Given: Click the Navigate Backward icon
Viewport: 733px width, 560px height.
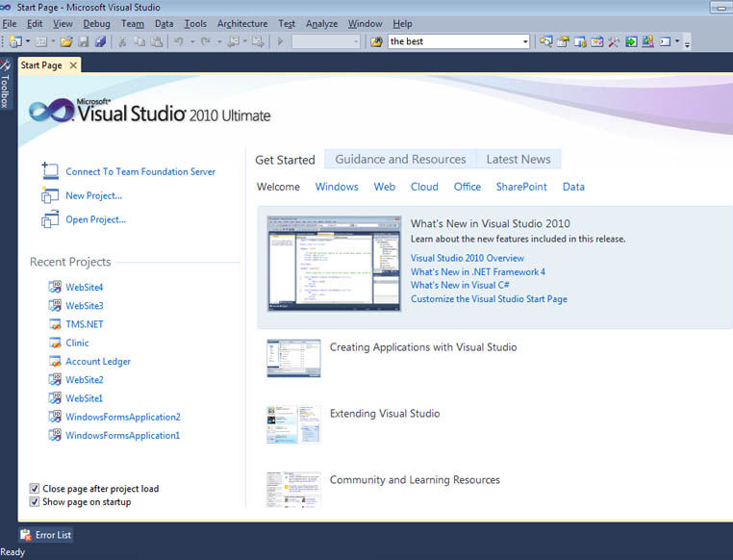Looking at the screenshot, I should pyautogui.click(x=233, y=41).
